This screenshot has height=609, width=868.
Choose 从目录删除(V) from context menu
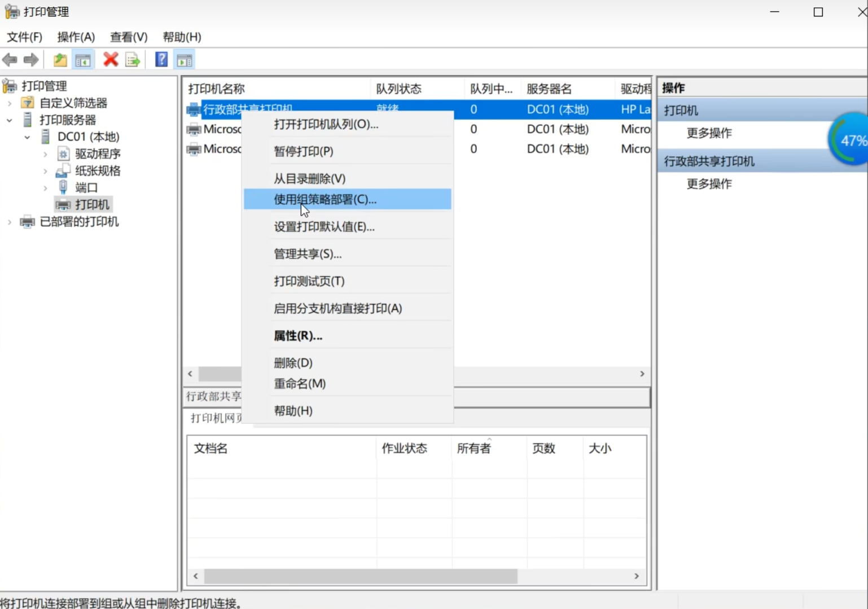point(348,178)
